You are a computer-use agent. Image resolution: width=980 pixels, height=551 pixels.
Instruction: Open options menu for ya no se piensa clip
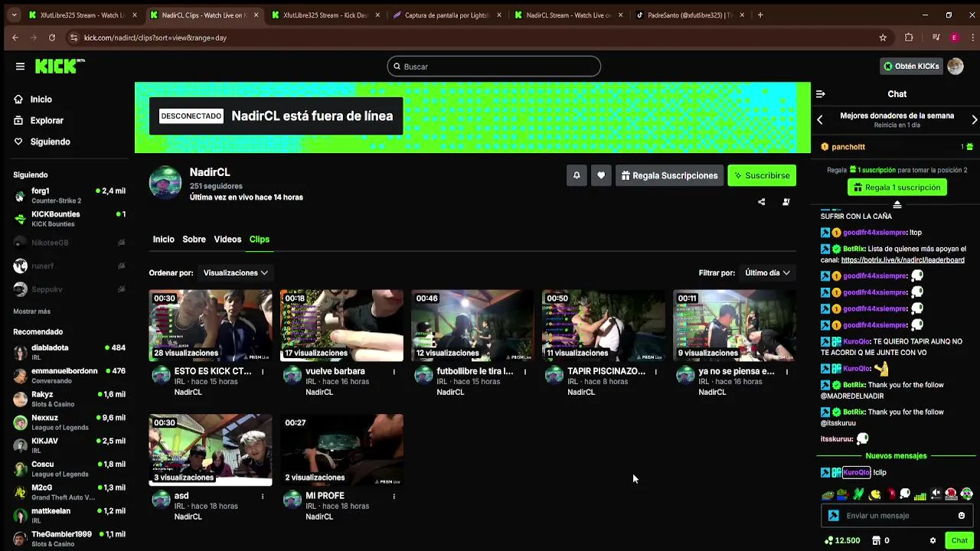(x=787, y=372)
